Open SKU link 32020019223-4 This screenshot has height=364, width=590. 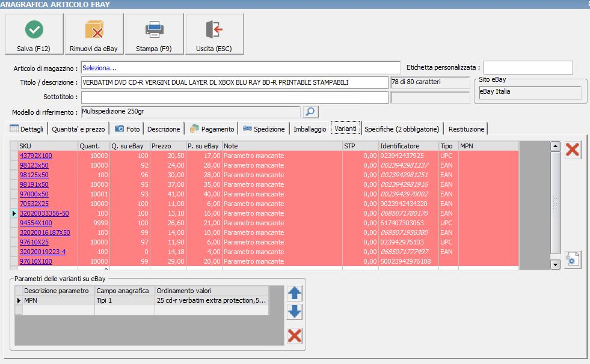click(x=43, y=252)
